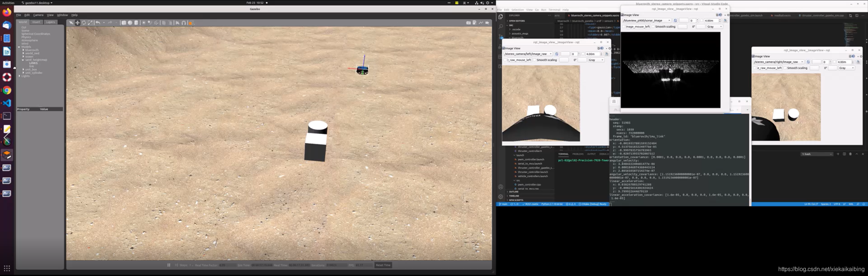Screen dimensions: 868x276
Task: Insert a sphere shape in Gazebo
Action: click(130, 23)
